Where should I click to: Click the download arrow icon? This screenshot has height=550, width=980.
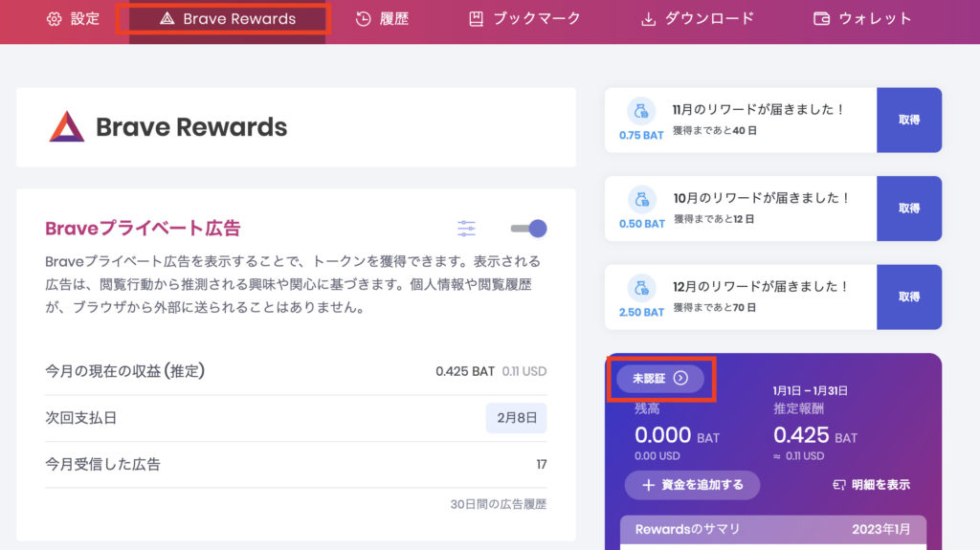click(648, 19)
